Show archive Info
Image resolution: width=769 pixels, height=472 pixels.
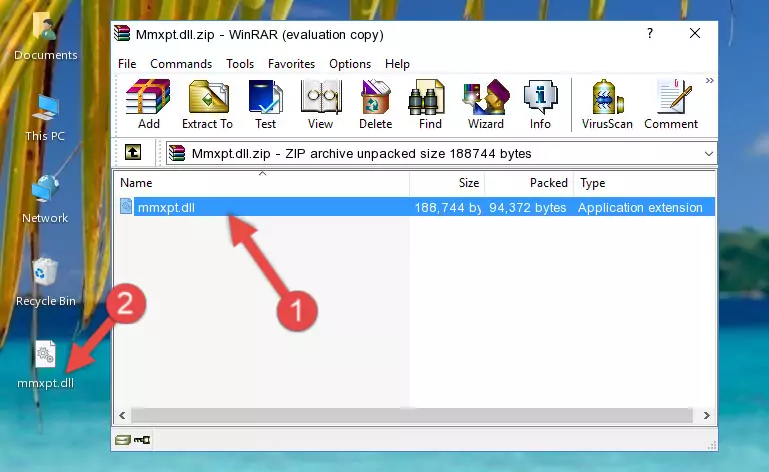[540, 105]
